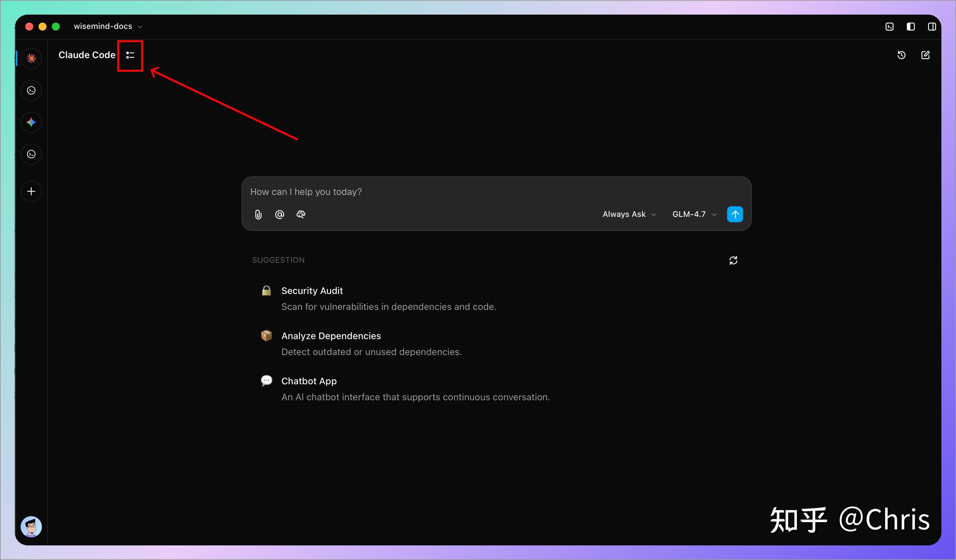Open the Always Ask permission dropdown
The height and width of the screenshot is (560, 956).
(629, 214)
